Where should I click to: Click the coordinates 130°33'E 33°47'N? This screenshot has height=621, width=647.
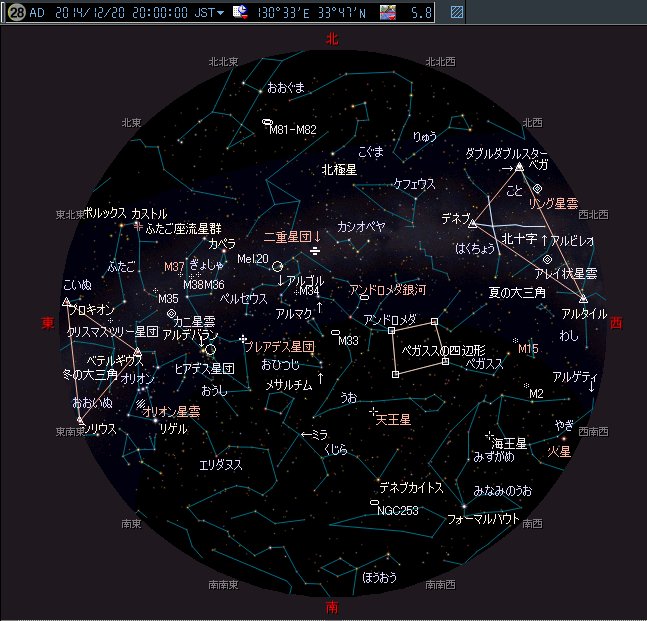pyautogui.click(x=314, y=13)
